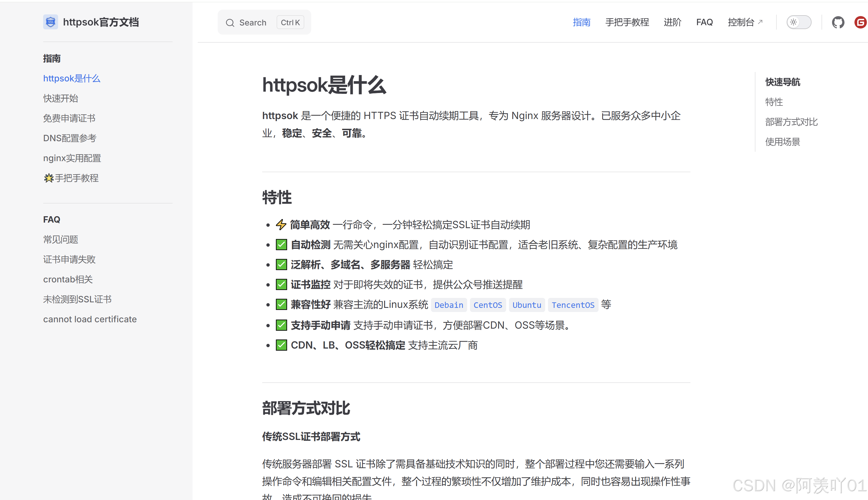Click the star icon beside 手把手教程 in sidebar
This screenshot has height=500, width=868.
tap(49, 178)
